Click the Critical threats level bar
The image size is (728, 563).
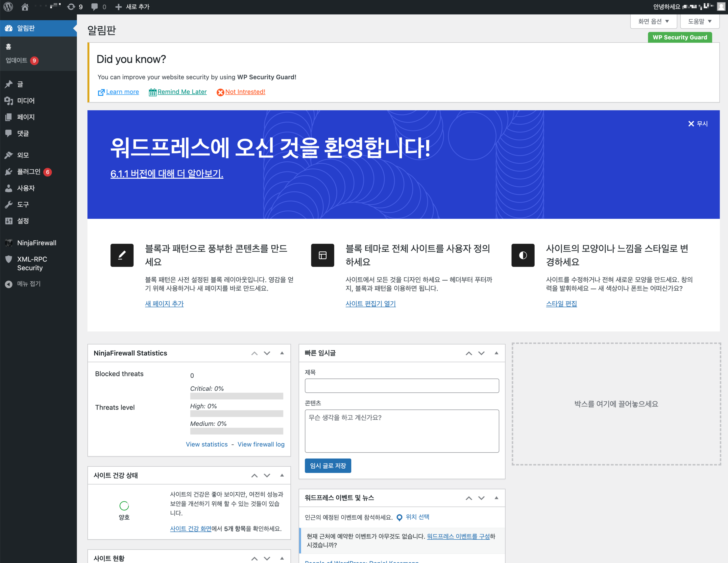coord(236,396)
